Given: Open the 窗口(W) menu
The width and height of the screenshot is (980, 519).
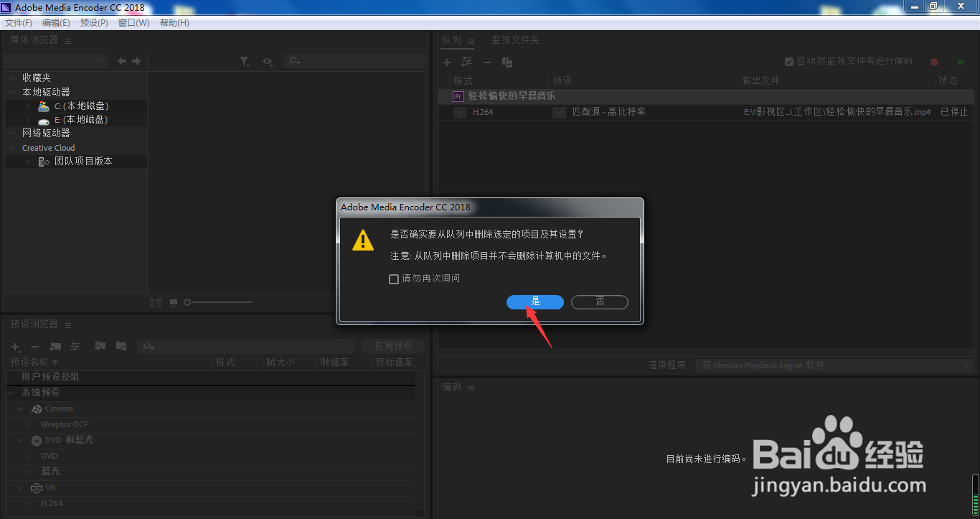Looking at the screenshot, I should tap(134, 23).
